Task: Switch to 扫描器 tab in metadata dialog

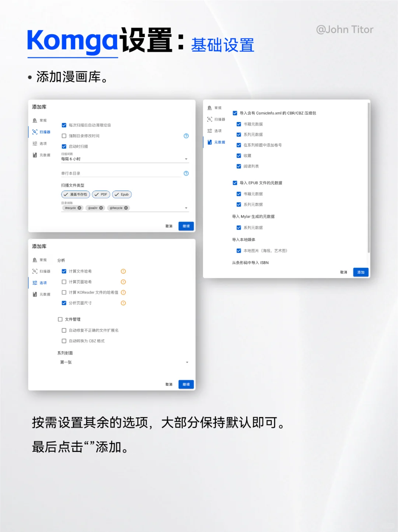Action: [x=216, y=119]
